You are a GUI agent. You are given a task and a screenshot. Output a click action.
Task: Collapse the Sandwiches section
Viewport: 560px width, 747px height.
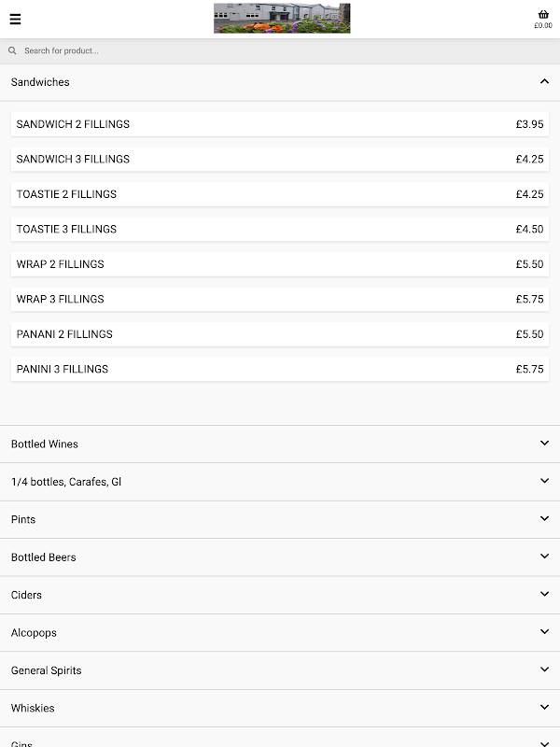[544, 82]
